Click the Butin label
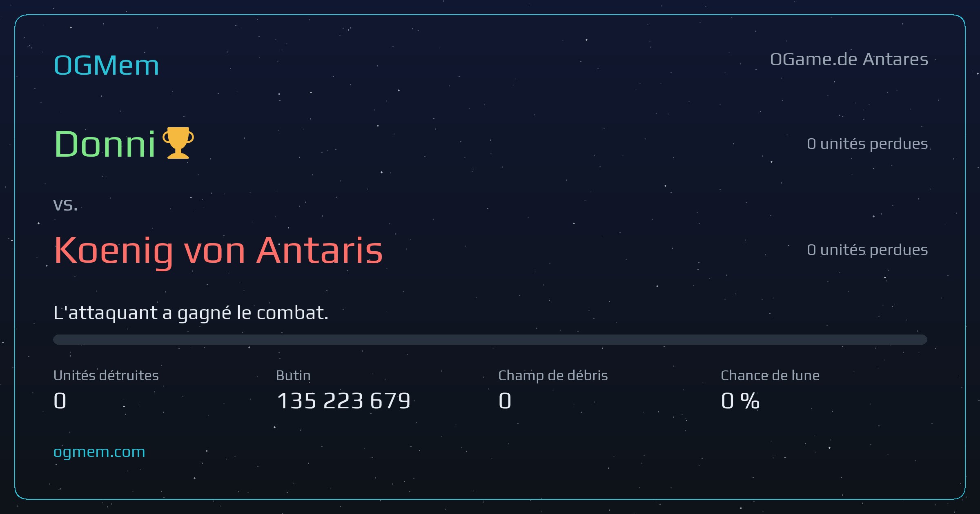Image resolution: width=980 pixels, height=514 pixels. [x=293, y=375]
